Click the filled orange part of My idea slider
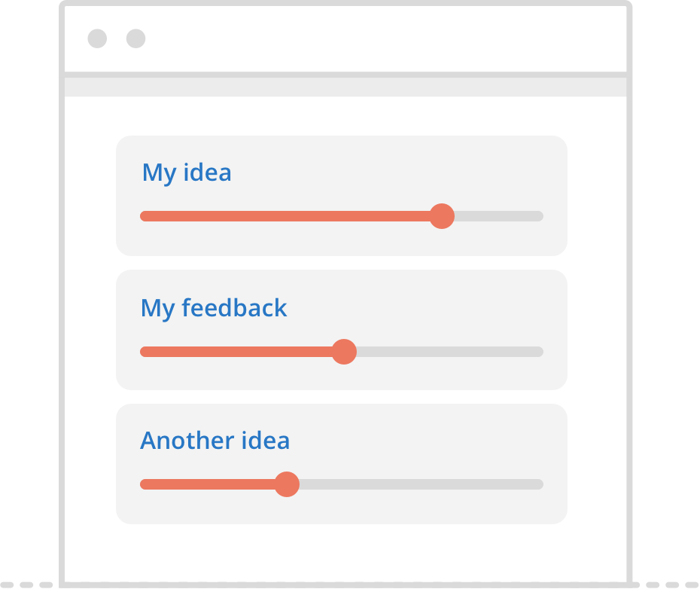 point(285,216)
